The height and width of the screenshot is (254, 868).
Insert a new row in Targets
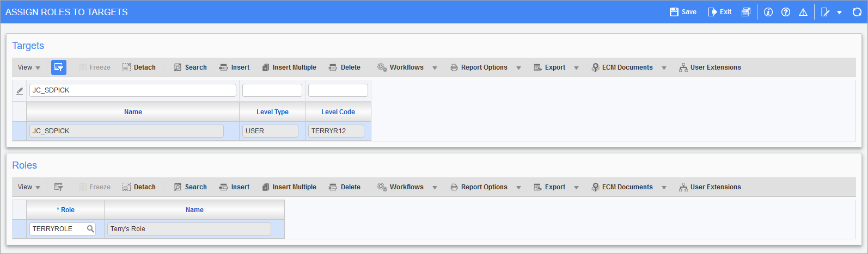pos(234,67)
